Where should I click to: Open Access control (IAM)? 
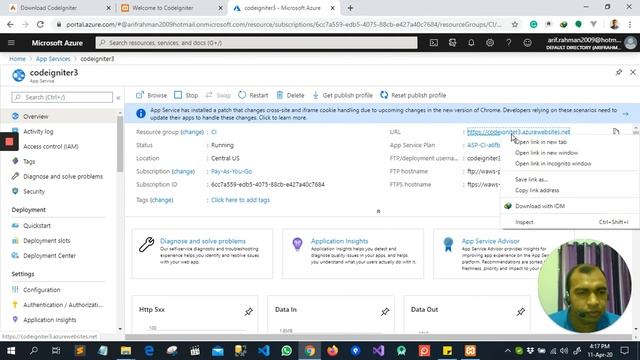pos(51,147)
